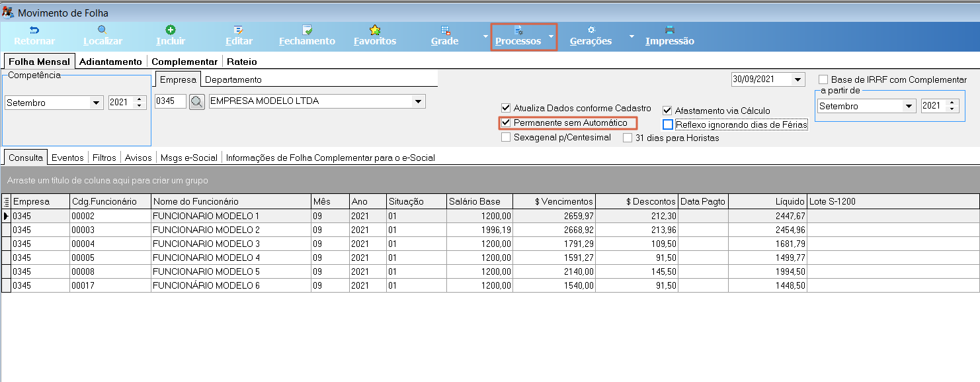This screenshot has height=382, width=980.
Task: Expand the Gerações dropdown arrow
Action: click(x=632, y=36)
